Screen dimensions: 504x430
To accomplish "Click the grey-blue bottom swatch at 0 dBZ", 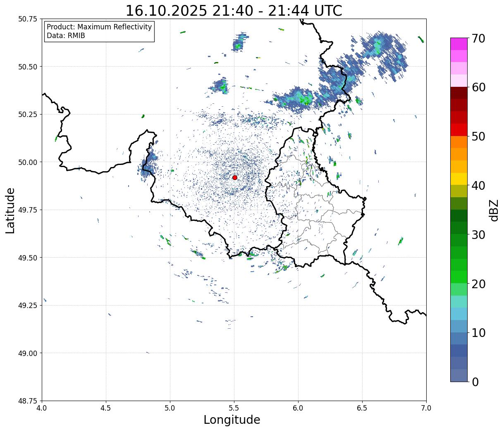I will [459, 375].
